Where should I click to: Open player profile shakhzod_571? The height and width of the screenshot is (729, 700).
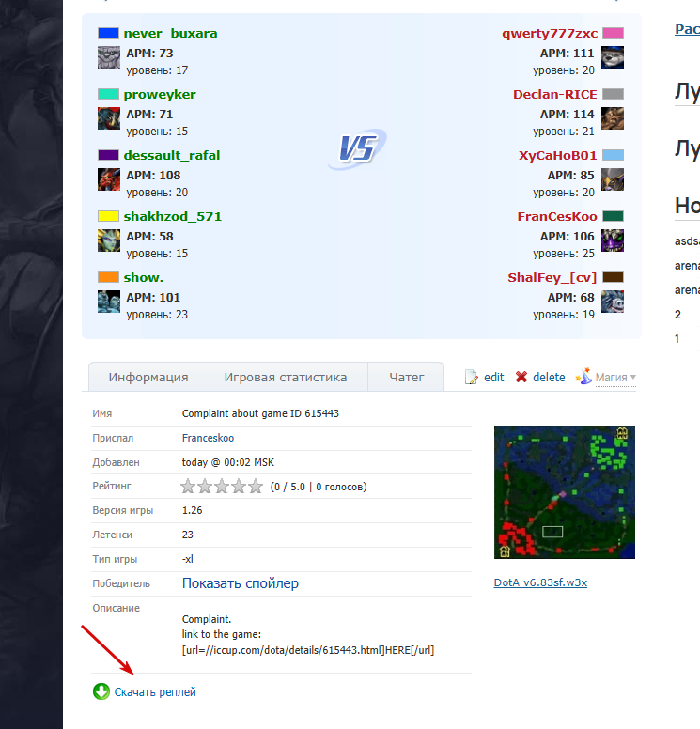(x=173, y=217)
